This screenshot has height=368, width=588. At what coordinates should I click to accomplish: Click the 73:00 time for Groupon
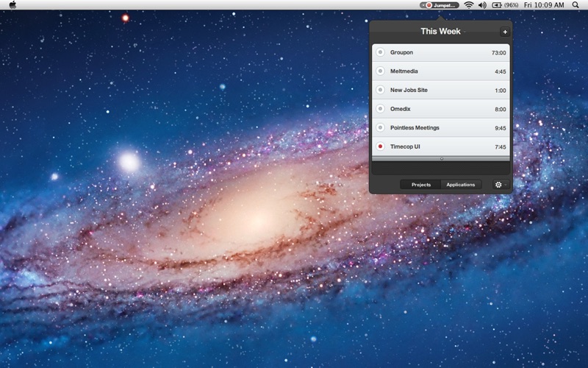click(499, 53)
